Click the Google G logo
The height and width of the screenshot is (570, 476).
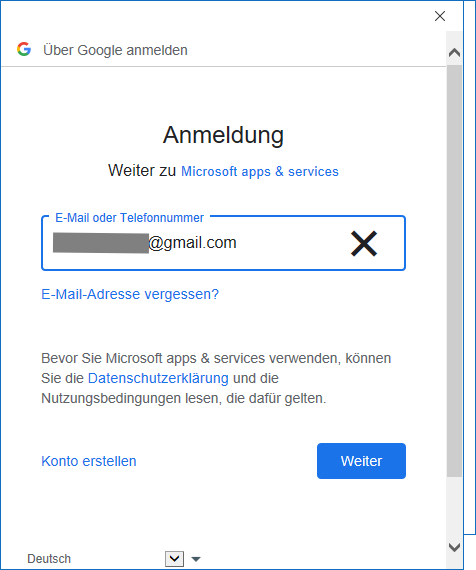(x=24, y=49)
